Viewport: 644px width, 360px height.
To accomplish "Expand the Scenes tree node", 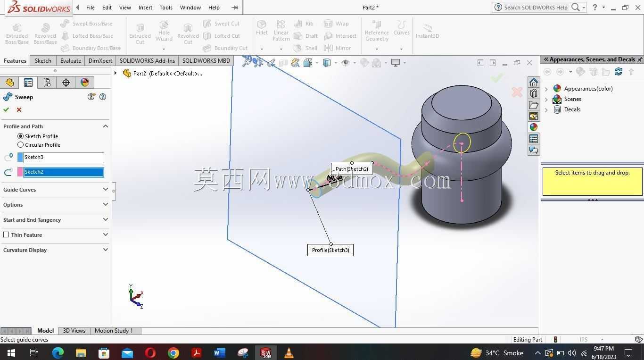I will (546, 99).
